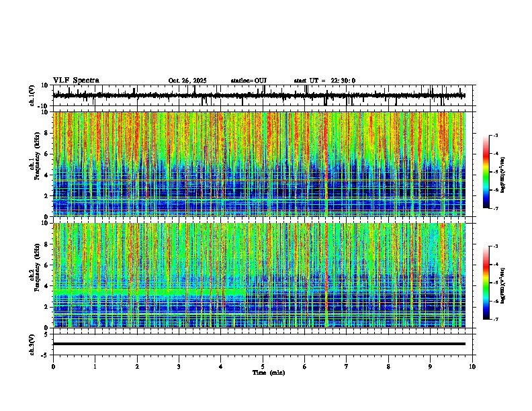Image resolution: width=532 pixels, height=411 pixels.
Task: Click the "ch.1(V)" waveform axis label
Action: coord(32,95)
